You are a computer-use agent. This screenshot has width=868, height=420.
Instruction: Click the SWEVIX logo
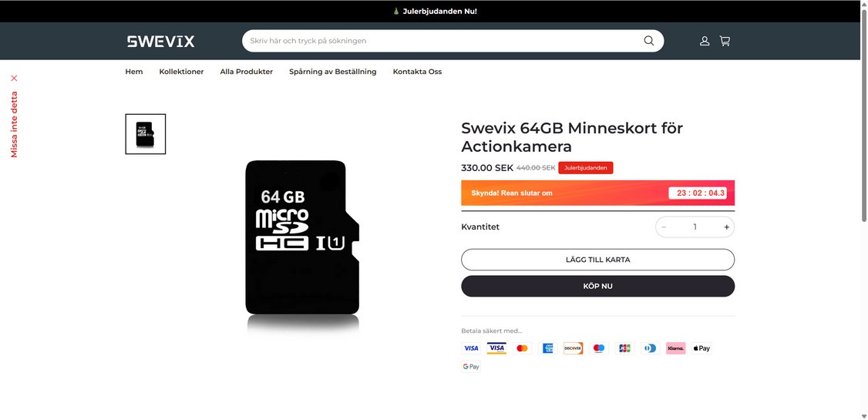(x=160, y=41)
